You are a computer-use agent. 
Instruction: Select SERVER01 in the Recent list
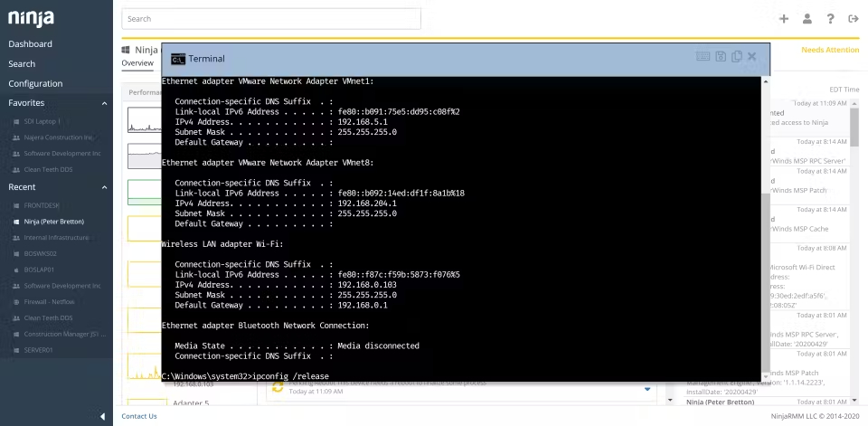pos(38,350)
